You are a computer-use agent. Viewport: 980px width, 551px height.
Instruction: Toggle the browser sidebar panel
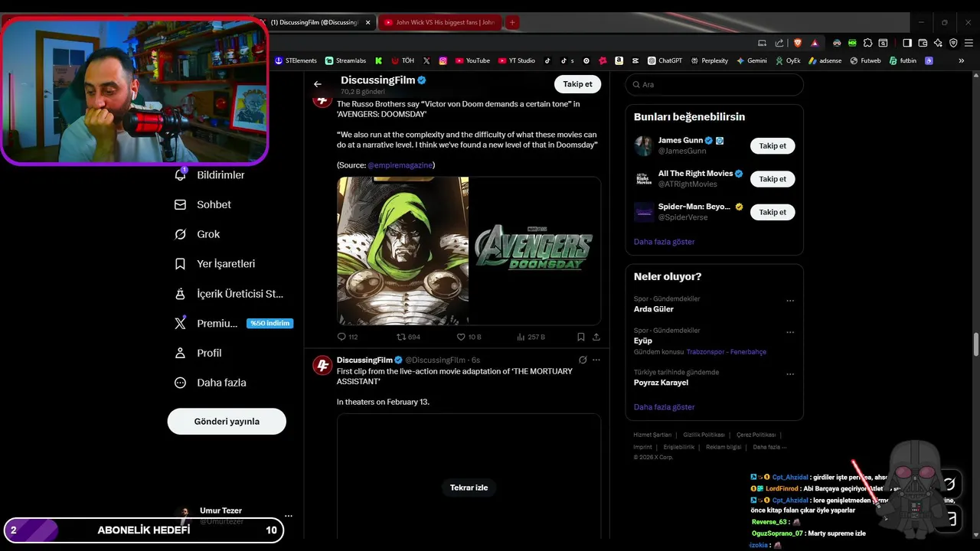point(907,43)
